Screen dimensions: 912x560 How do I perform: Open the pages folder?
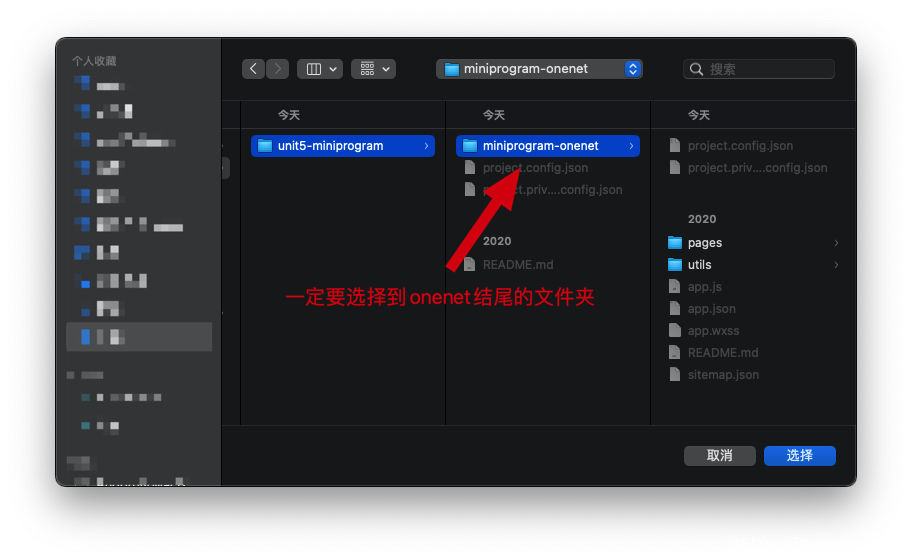704,242
